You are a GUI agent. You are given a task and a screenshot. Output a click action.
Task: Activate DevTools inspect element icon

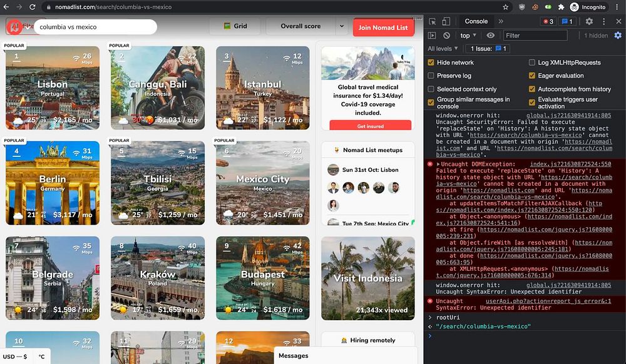433,21
